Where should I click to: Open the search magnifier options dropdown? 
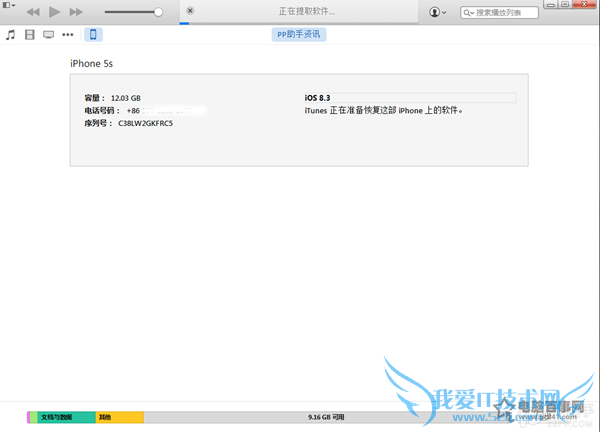pyautogui.click(x=469, y=13)
